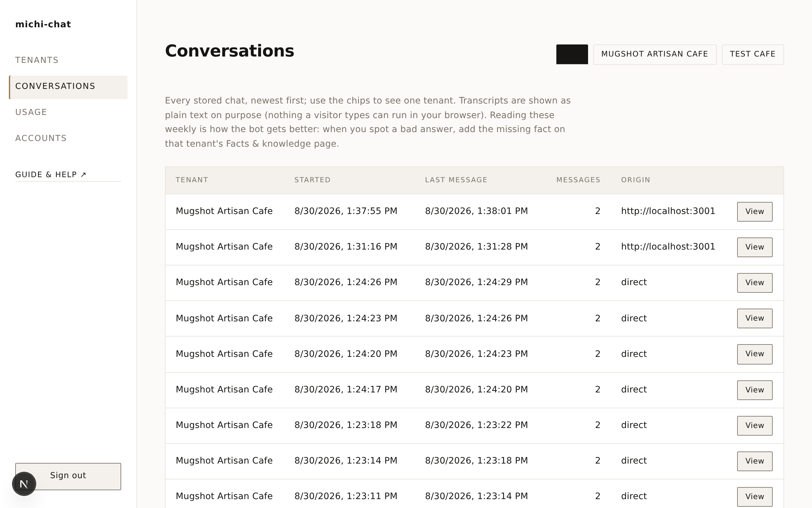The image size is (812, 508).
Task: Select the dark ALL tenant filter chip
Action: coord(572,54)
